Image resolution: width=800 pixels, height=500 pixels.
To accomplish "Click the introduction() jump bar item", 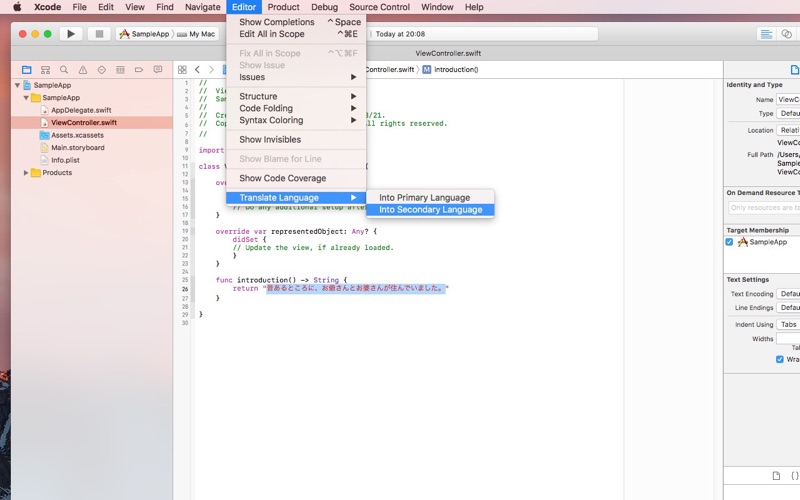I will (x=451, y=70).
